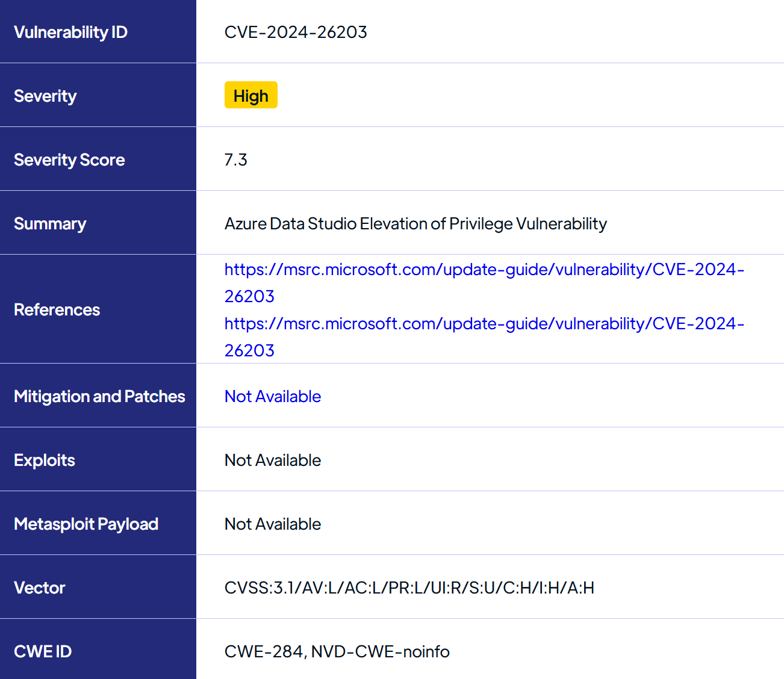This screenshot has width=784, height=679.
Task: Select the Azure Data Studio summary text
Action: tap(415, 223)
